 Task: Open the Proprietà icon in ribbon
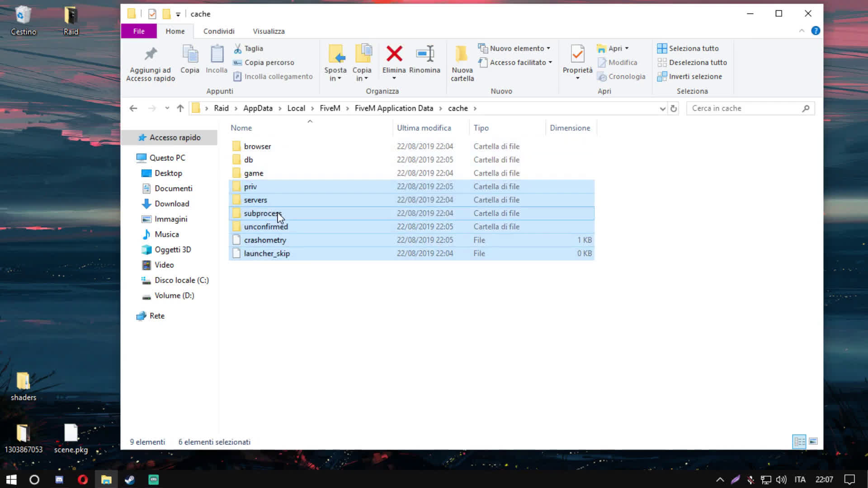tap(577, 54)
